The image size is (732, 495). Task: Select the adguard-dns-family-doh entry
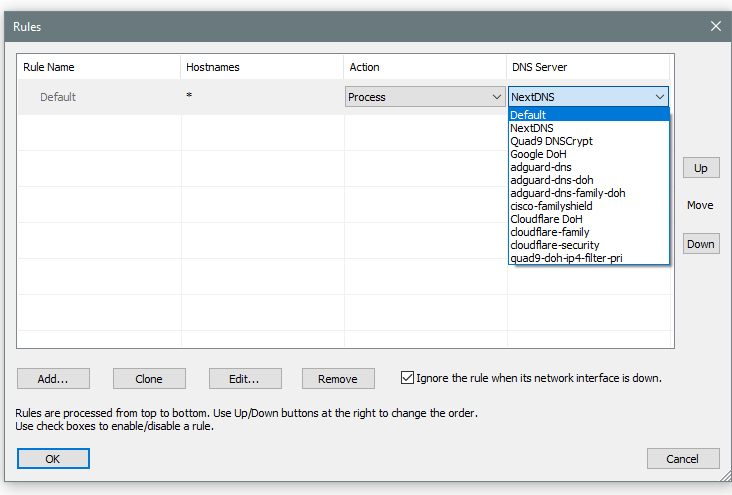567,193
